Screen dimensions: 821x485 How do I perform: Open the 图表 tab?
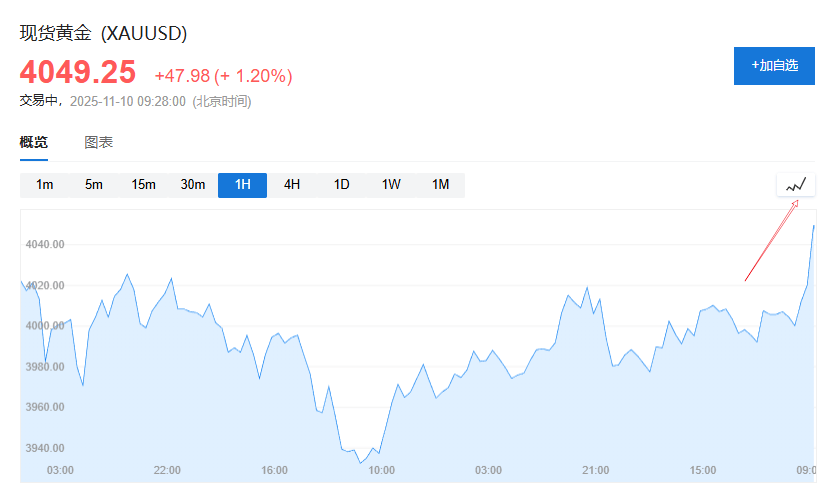coord(99,143)
